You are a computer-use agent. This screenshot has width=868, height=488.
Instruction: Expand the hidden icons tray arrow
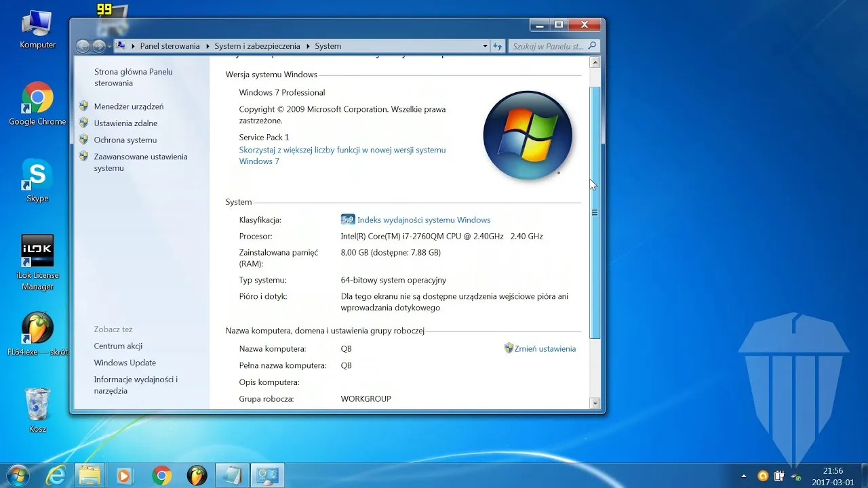coord(744,475)
